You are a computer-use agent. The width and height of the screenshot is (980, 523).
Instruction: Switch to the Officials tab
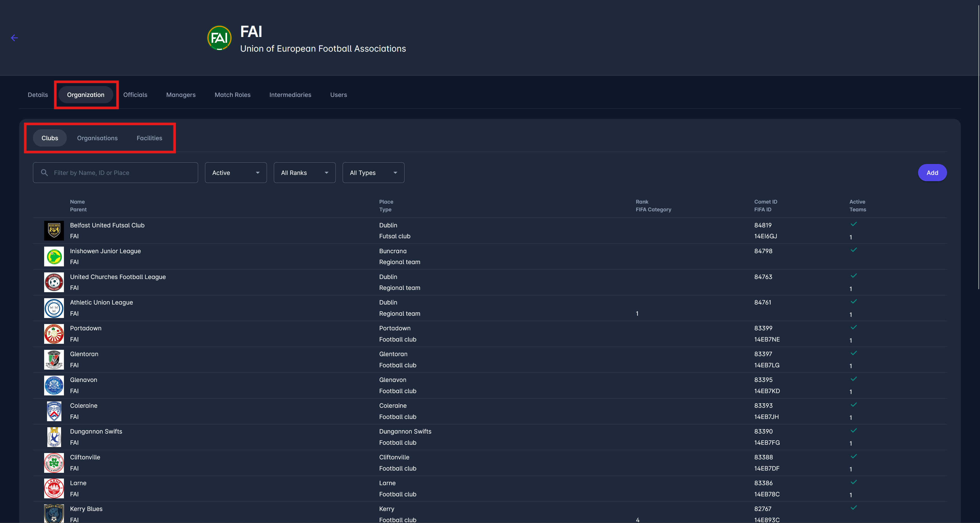pyautogui.click(x=135, y=95)
